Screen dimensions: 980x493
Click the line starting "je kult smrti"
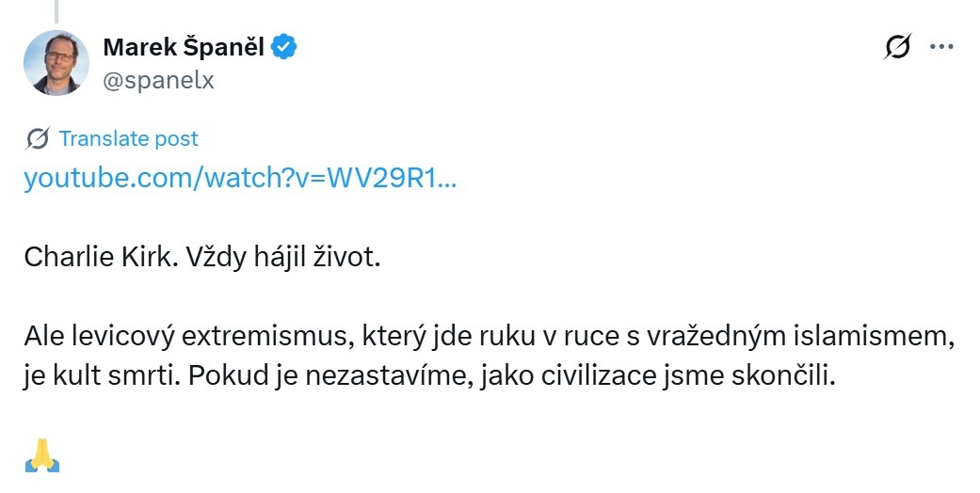pyautogui.click(x=428, y=376)
